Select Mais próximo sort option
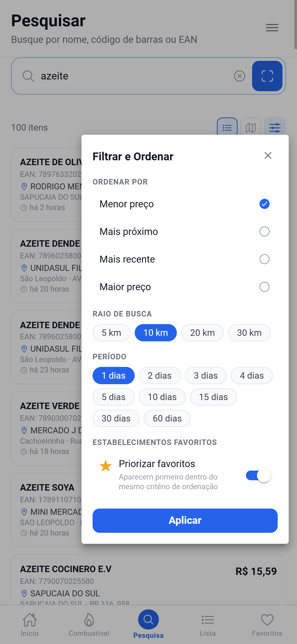The width and height of the screenshot is (297, 644). 185,231
